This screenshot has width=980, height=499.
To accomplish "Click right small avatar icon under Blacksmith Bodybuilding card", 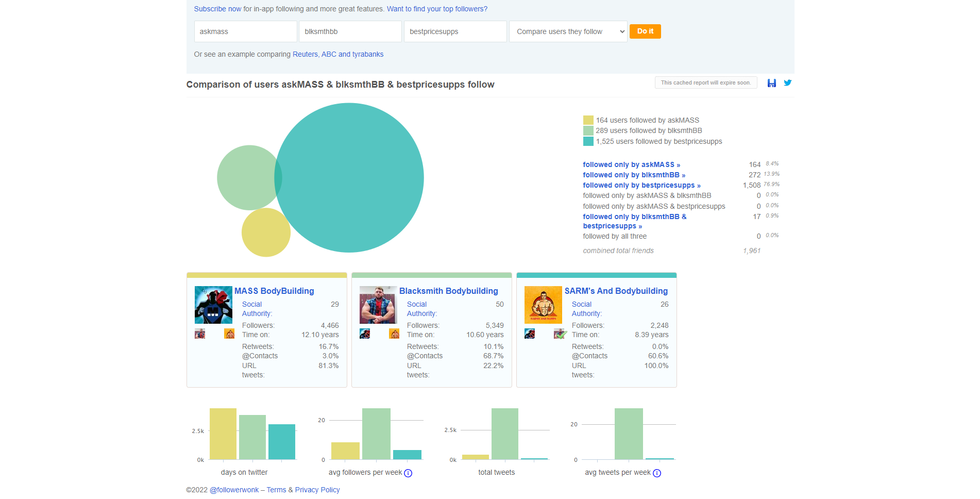I will point(394,334).
